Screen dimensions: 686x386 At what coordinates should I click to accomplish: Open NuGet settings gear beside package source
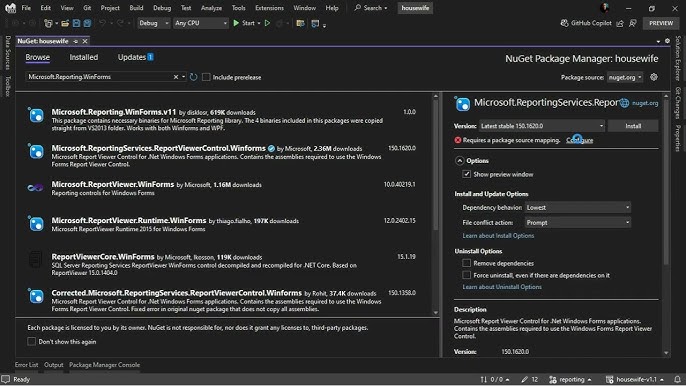point(654,77)
